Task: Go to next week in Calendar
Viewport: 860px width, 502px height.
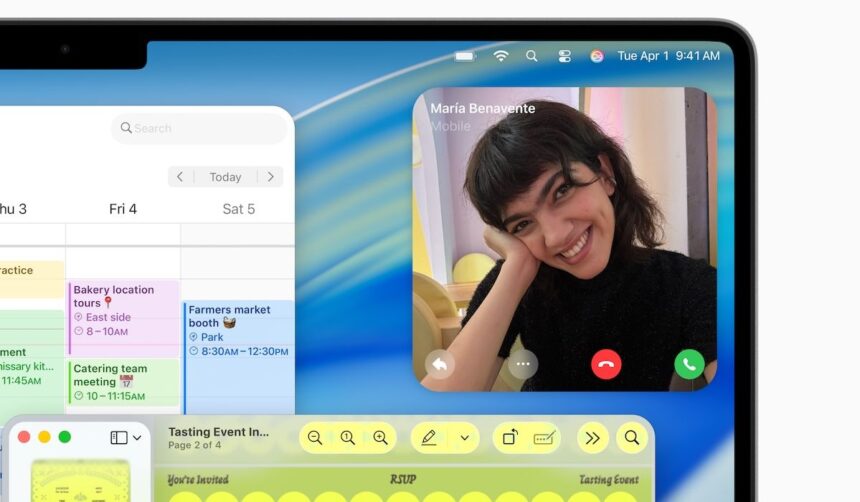Action: coord(270,177)
